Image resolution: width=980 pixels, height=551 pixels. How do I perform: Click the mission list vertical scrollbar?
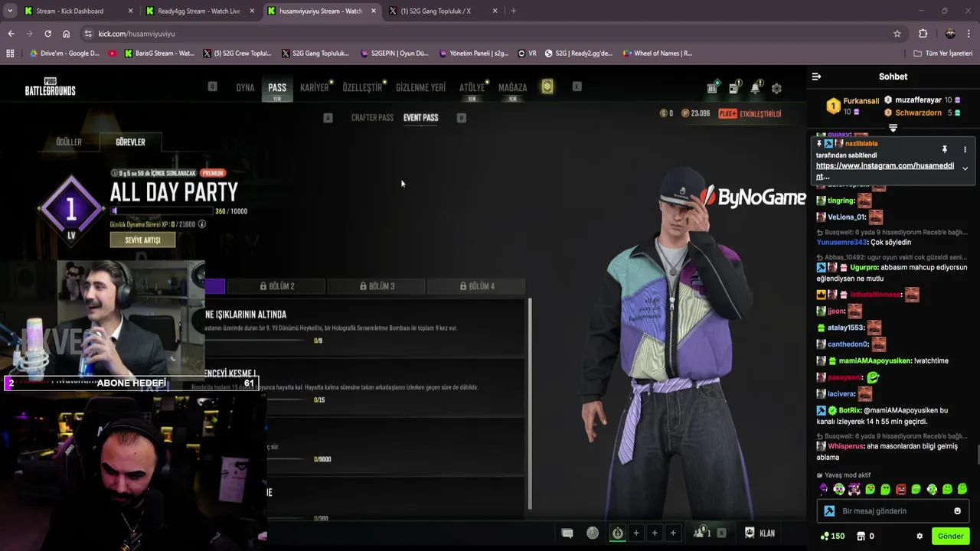(x=530, y=404)
